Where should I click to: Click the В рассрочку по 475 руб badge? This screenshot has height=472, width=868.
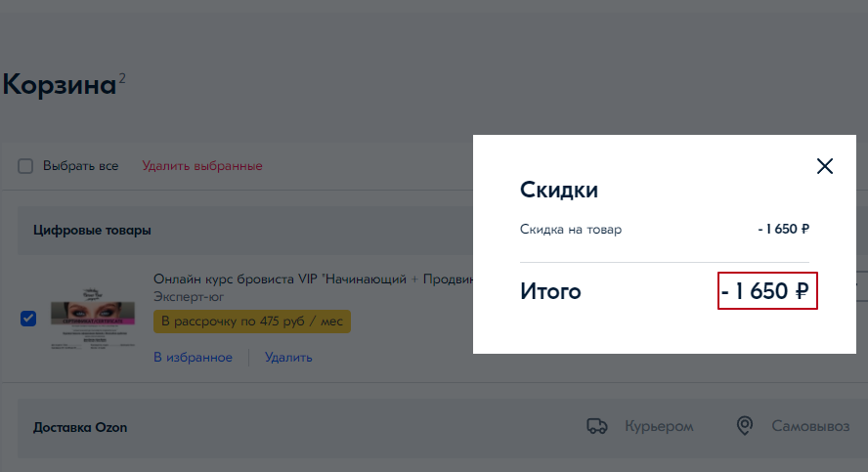[252, 322]
